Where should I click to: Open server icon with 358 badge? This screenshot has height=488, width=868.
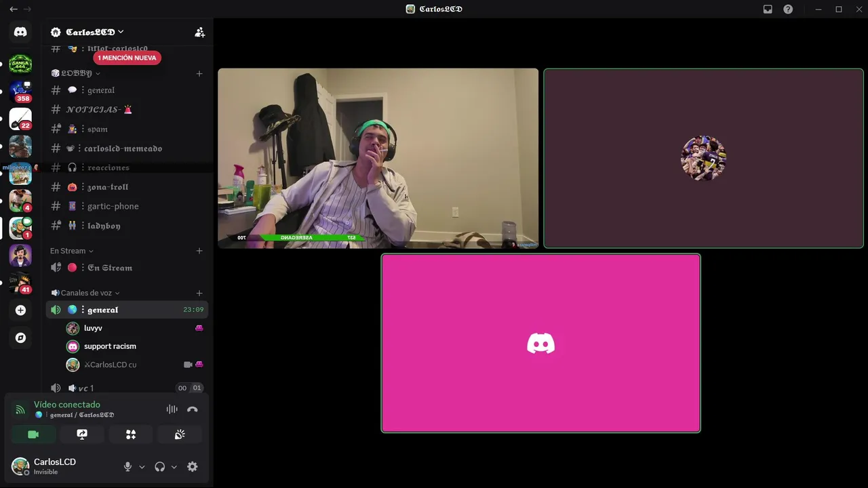(x=20, y=91)
